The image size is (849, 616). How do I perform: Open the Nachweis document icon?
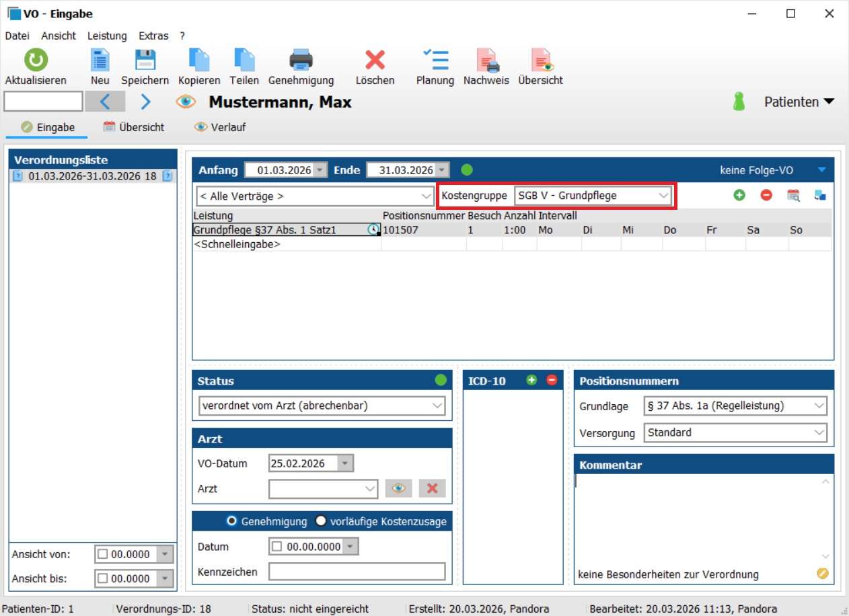tap(486, 61)
